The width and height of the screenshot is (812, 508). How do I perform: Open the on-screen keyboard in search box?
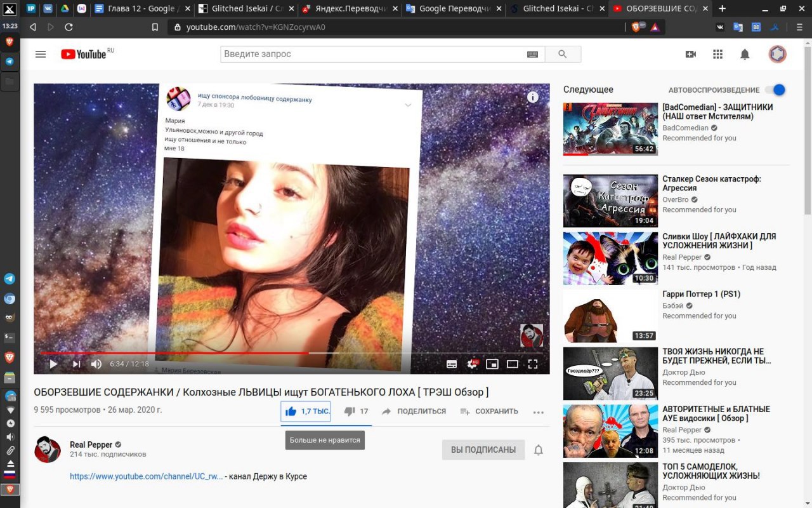532,55
